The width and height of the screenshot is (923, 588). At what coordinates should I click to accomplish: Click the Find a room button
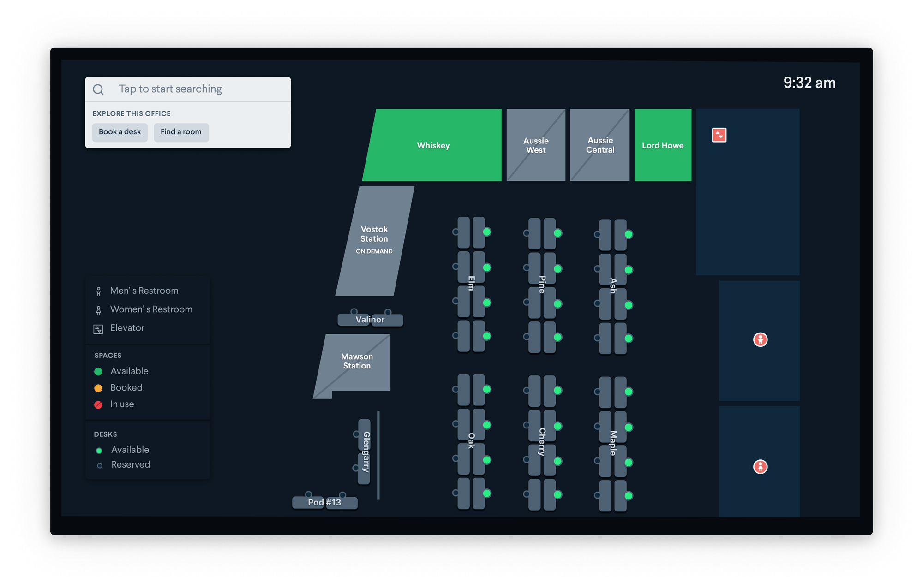181,132
